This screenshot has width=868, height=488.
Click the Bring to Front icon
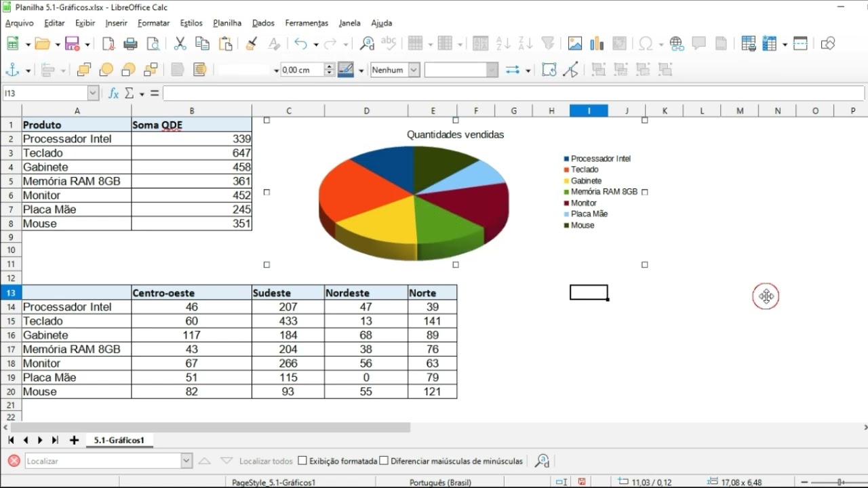[x=84, y=70]
